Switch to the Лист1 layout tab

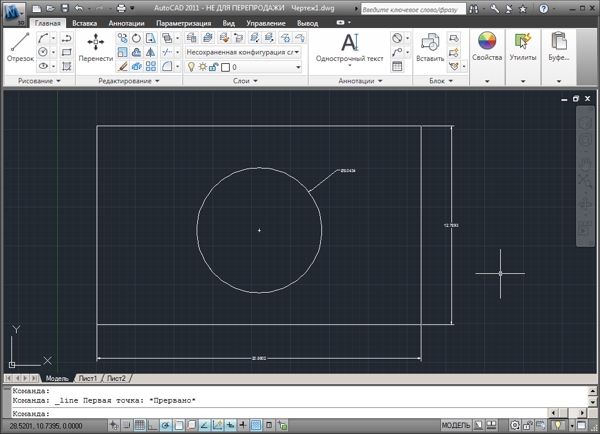tap(88, 379)
